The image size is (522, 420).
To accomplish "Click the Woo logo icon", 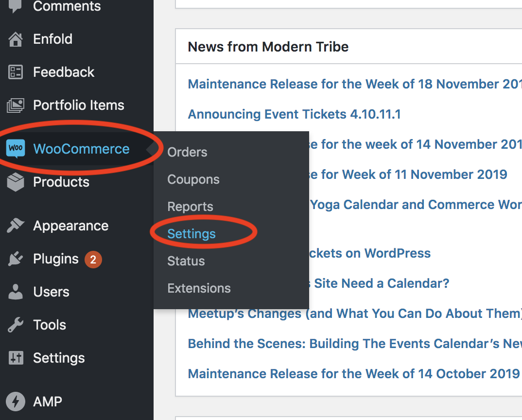I will 16,148.
